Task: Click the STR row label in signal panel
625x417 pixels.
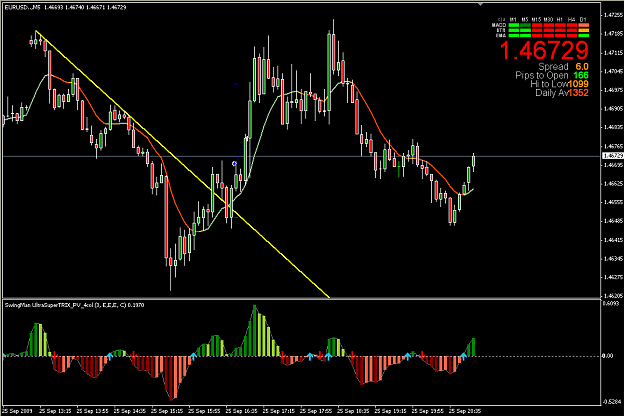Action: tap(501, 30)
